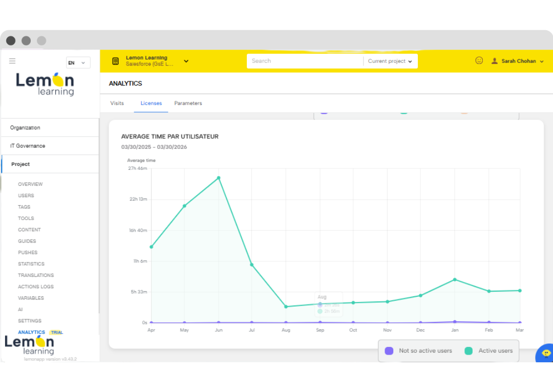
Task: Open the EN language dropdown
Action: click(x=78, y=63)
